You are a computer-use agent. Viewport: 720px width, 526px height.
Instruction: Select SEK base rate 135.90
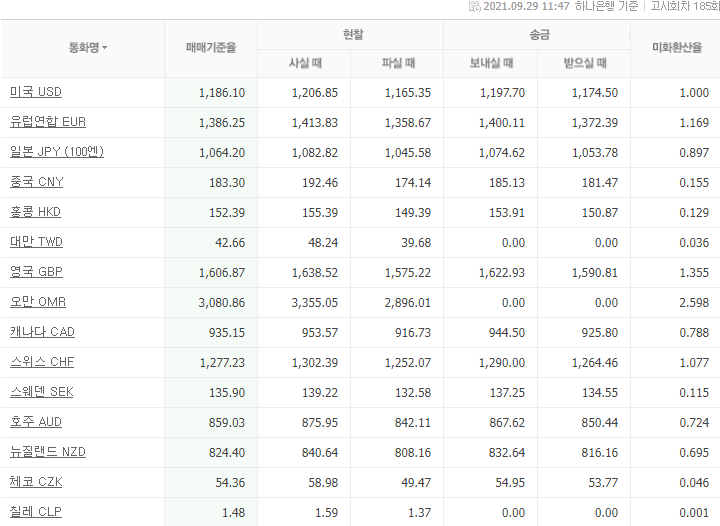pos(227,392)
